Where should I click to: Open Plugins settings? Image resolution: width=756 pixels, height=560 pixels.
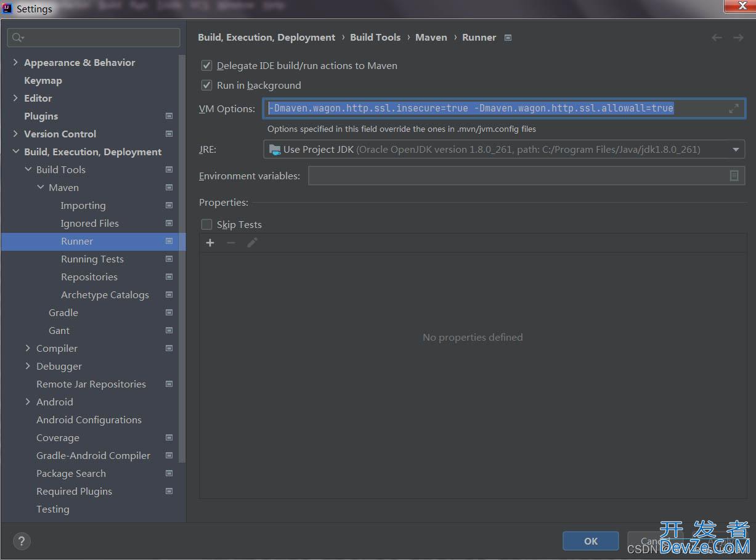point(41,116)
